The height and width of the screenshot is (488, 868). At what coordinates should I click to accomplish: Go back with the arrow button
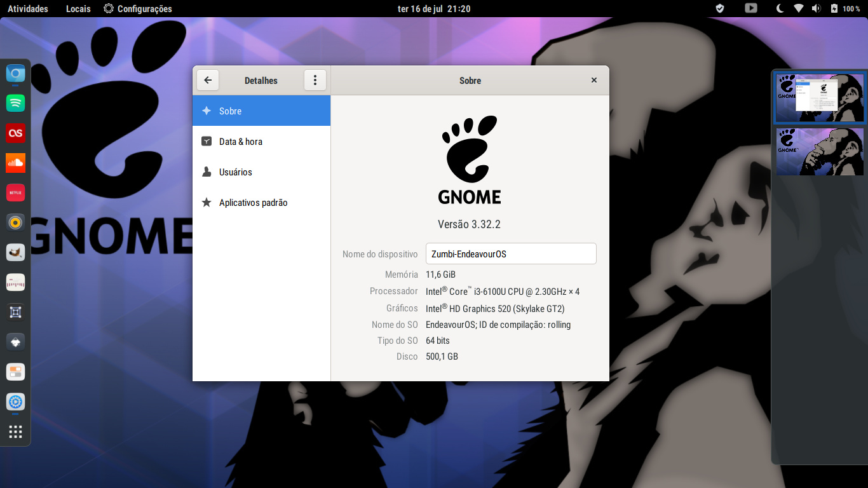click(208, 81)
